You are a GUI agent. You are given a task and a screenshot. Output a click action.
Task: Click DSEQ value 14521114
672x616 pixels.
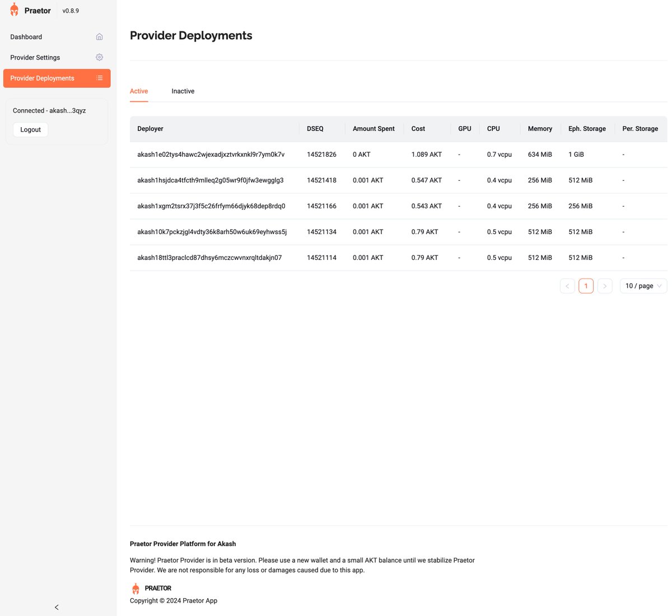coord(321,258)
